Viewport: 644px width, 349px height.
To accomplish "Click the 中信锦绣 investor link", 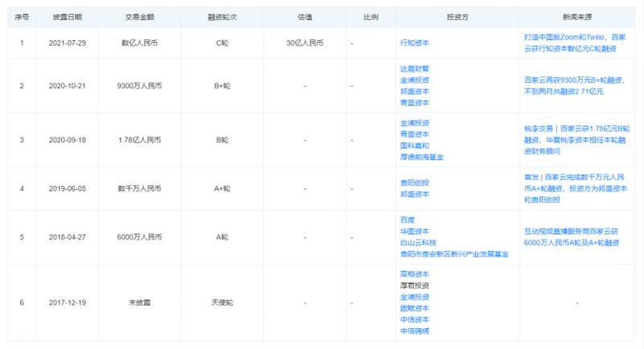I will click(415, 331).
